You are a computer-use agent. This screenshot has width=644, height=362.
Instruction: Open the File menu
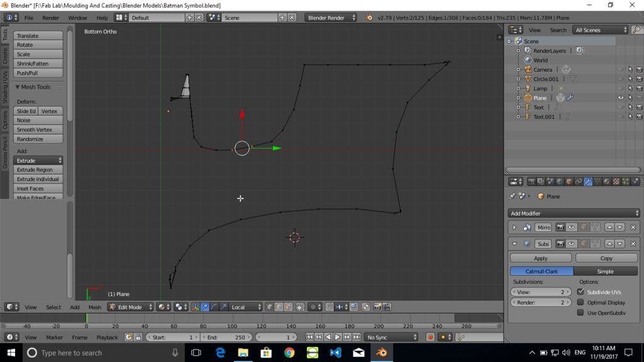point(29,18)
